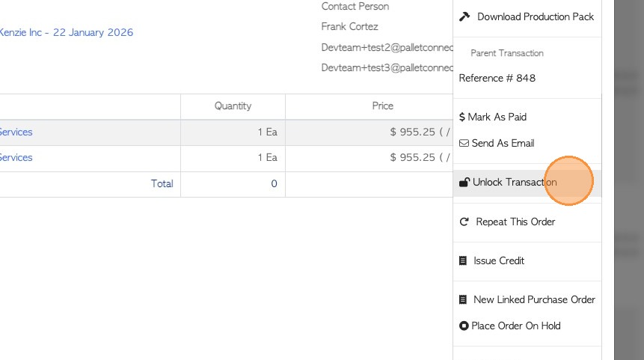Click the Devteam+test3 email address
The width and height of the screenshot is (644, 360).
click(387, 67)
